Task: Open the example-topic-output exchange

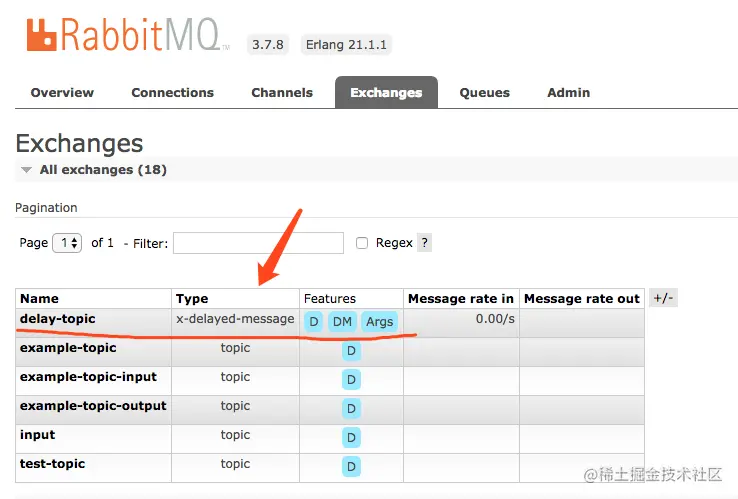Action: click(x=93, y=406)
